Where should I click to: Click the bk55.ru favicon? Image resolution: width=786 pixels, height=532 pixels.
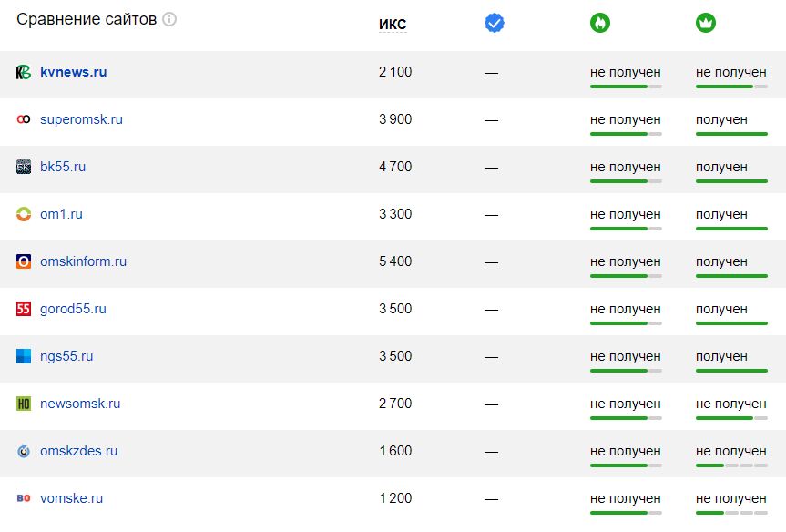(x=24, y=167)
